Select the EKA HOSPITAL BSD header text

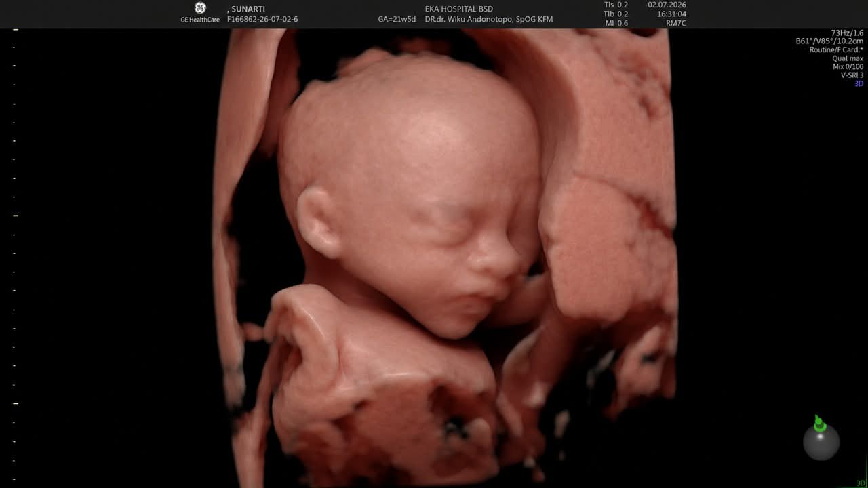tap(458, 9)
